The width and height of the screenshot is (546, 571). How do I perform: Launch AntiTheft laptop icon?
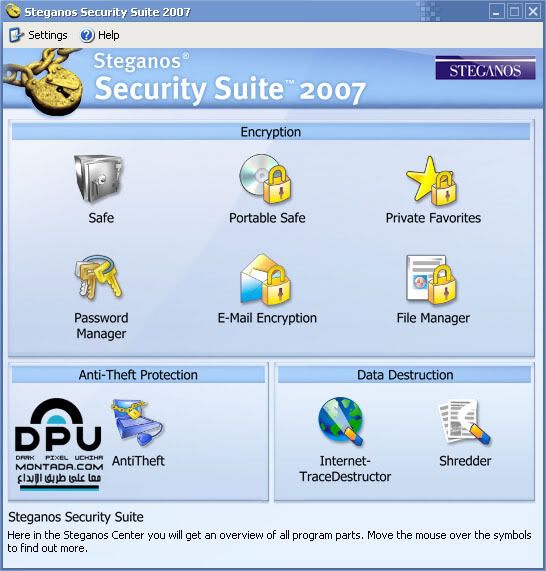[137, 422]
